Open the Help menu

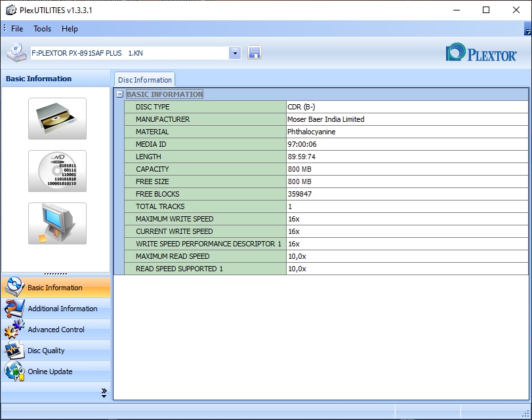coord(70,29)
